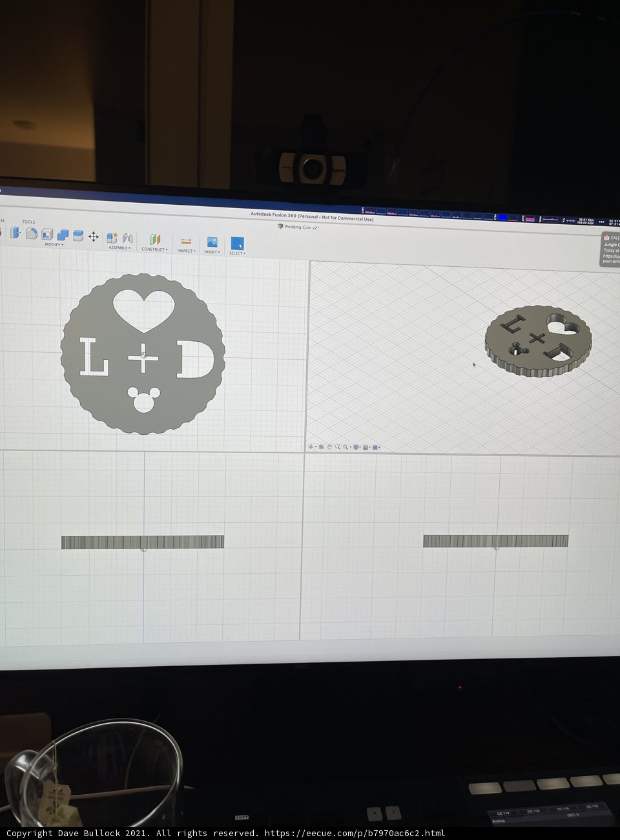
Task: Select the Fillet modify tool
Action: [x=32, y=233]
